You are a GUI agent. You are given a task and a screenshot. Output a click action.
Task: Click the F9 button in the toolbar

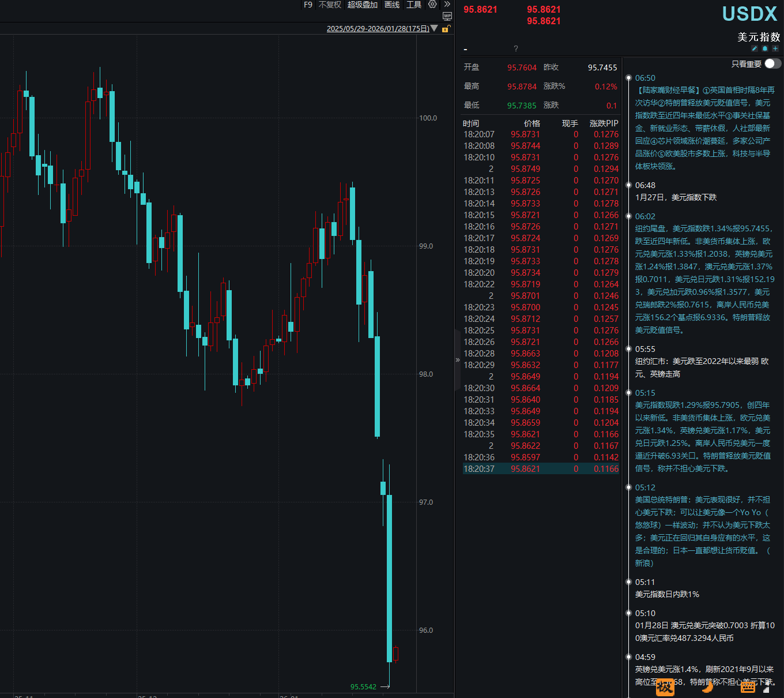[x=308, y=5]
